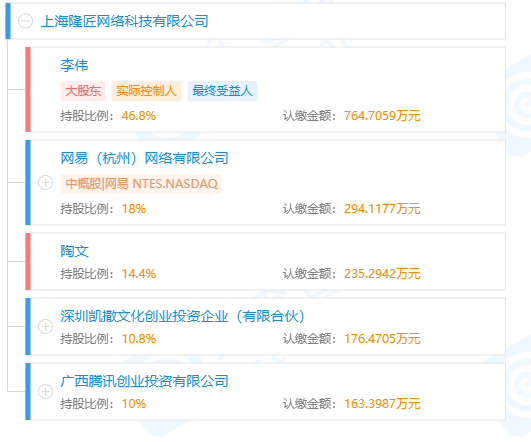This screenshot has height=442, width=531.
Task: Click the 最终受益人 tag
Action: [222, 91]
